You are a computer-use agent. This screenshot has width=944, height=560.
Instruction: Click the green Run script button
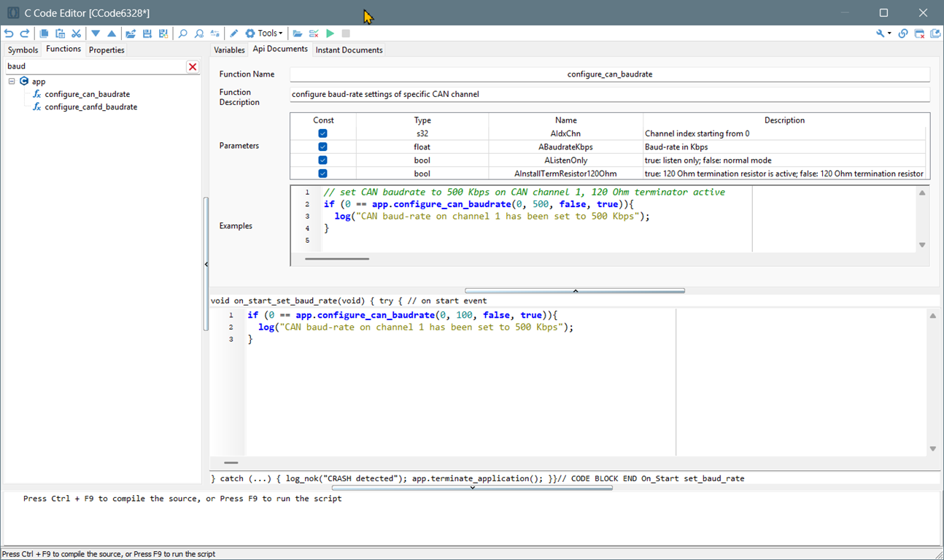(330, 34)
